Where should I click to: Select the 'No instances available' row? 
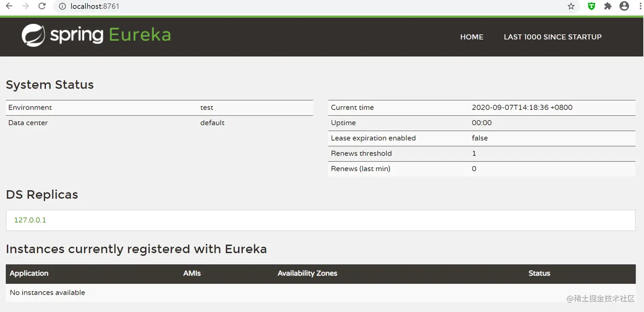pos(321,292)
